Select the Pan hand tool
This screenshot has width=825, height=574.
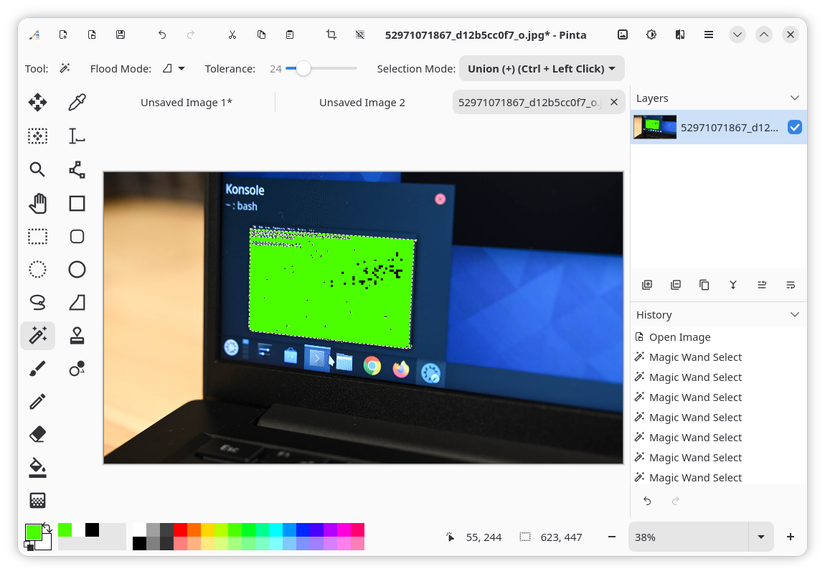click(37, 203)
